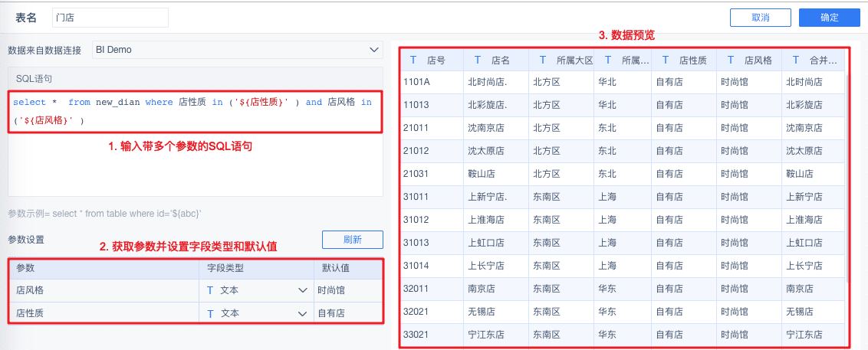868x350 pixels.
Task: Select the 店性质 column header
Action: point(684,60)
